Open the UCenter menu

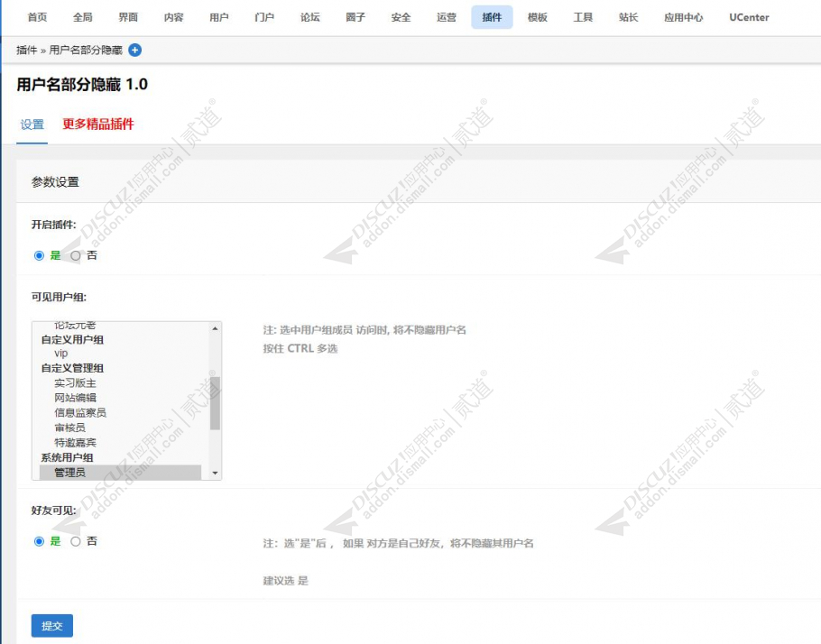(749, 17)
